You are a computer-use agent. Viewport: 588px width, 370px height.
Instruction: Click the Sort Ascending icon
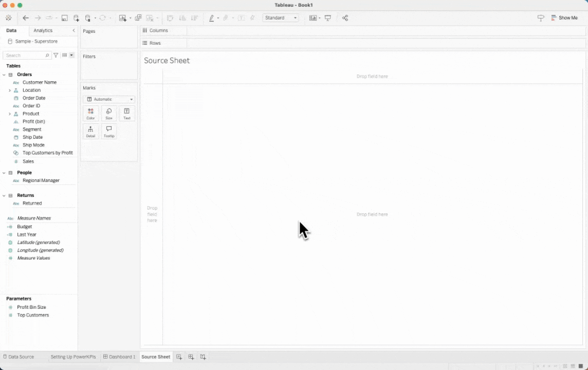[182, 17]
